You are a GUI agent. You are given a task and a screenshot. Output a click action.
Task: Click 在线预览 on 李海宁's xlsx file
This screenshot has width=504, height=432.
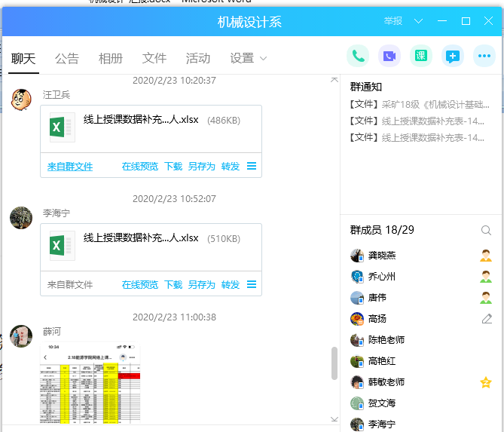(140, 285)
